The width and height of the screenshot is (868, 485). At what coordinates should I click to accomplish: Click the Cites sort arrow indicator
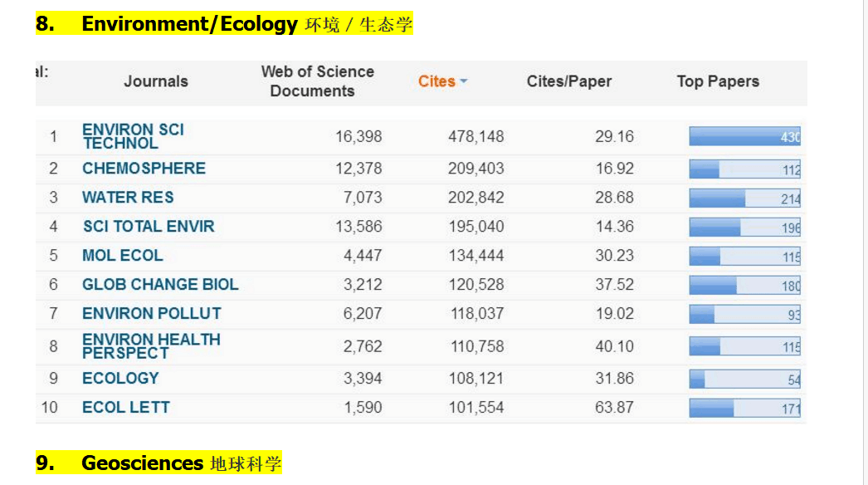click(464, 81)
